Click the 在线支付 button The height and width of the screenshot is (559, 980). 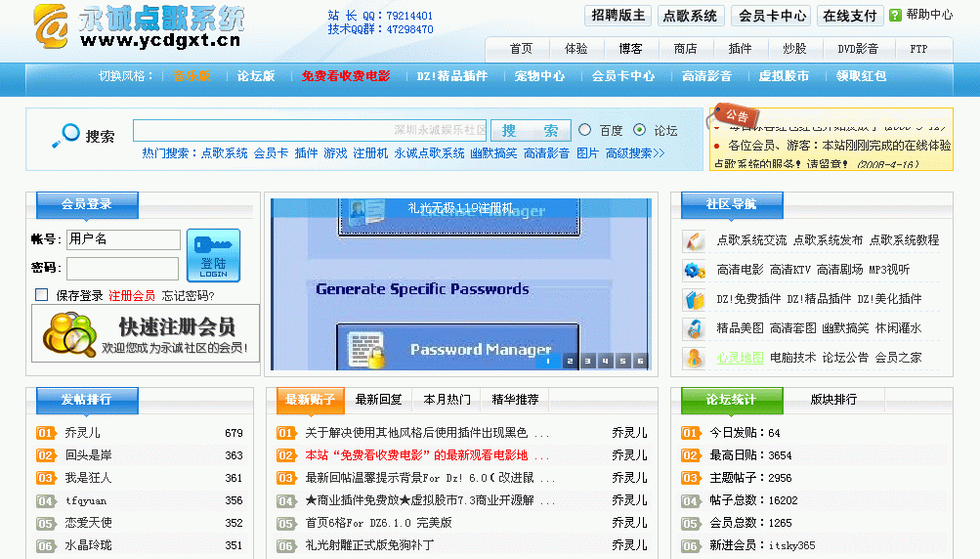(x=850, y=16)
